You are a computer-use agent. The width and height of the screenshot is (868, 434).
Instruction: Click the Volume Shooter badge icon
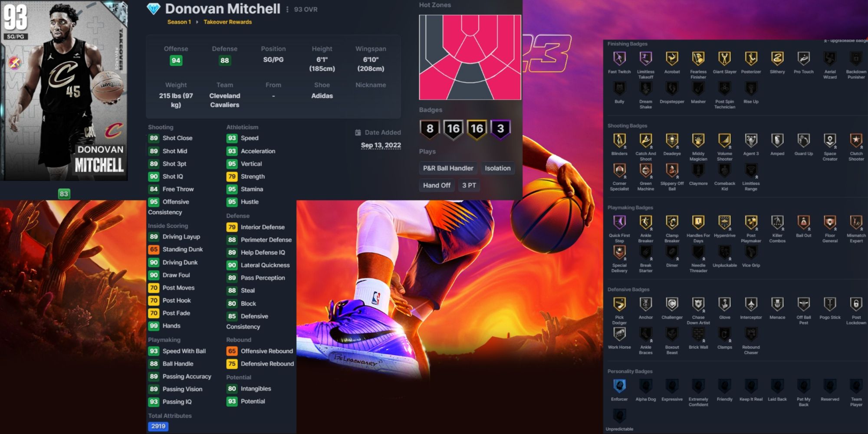[724, 140]
